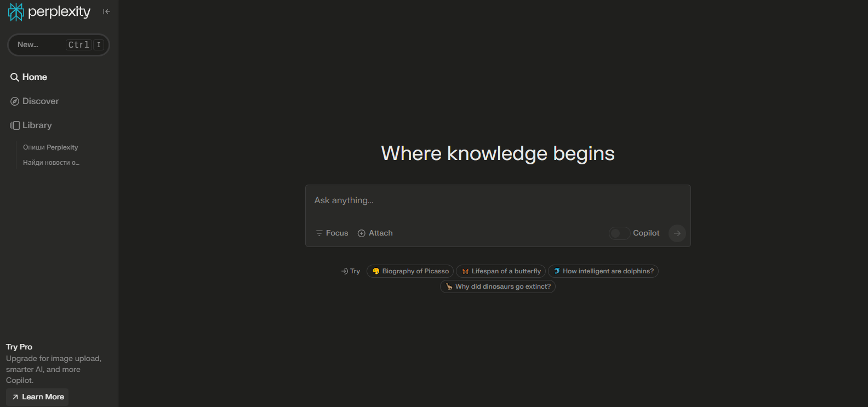Toggle the Copilot switch on
Screen dimensions: 868x407
[x=619, y=233]
